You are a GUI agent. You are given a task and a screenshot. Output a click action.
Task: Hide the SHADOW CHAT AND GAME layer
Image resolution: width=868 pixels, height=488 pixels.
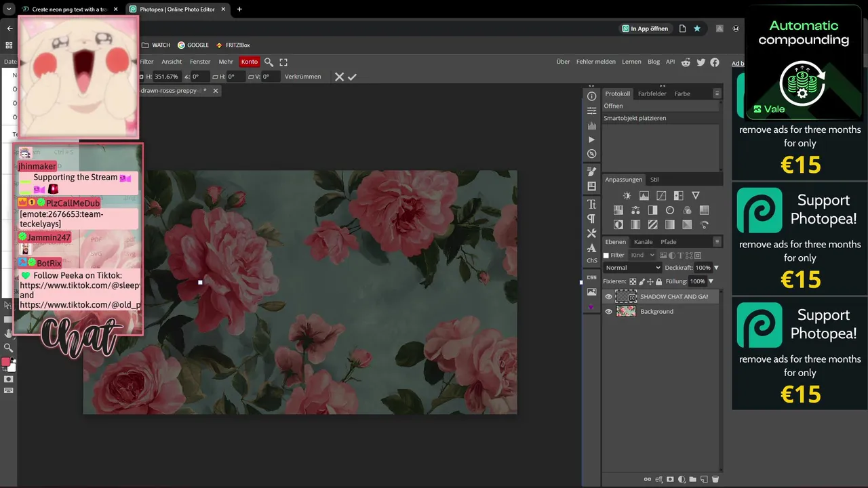click(x=608, y=297)
